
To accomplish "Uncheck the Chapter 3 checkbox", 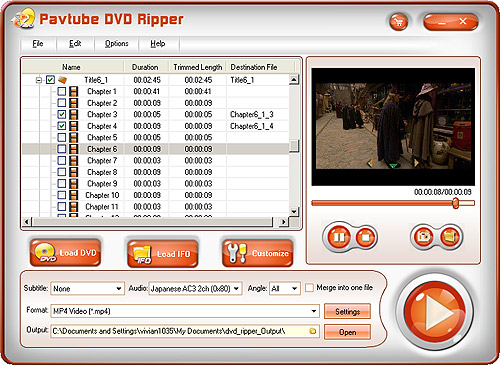I will (x=62, y=114).
